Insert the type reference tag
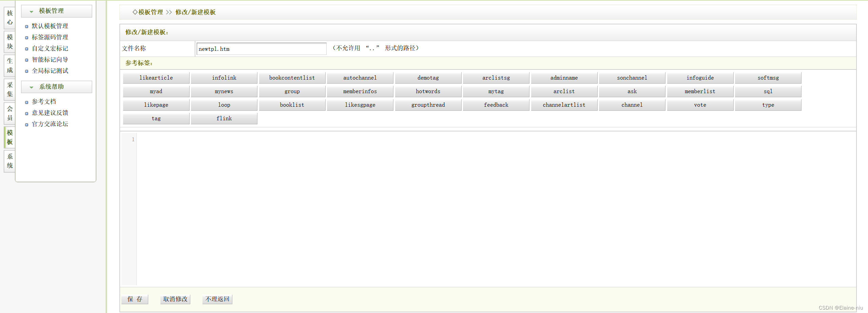Image resolution: width=868 pixels, height=313 pixels. pos(768,105)
